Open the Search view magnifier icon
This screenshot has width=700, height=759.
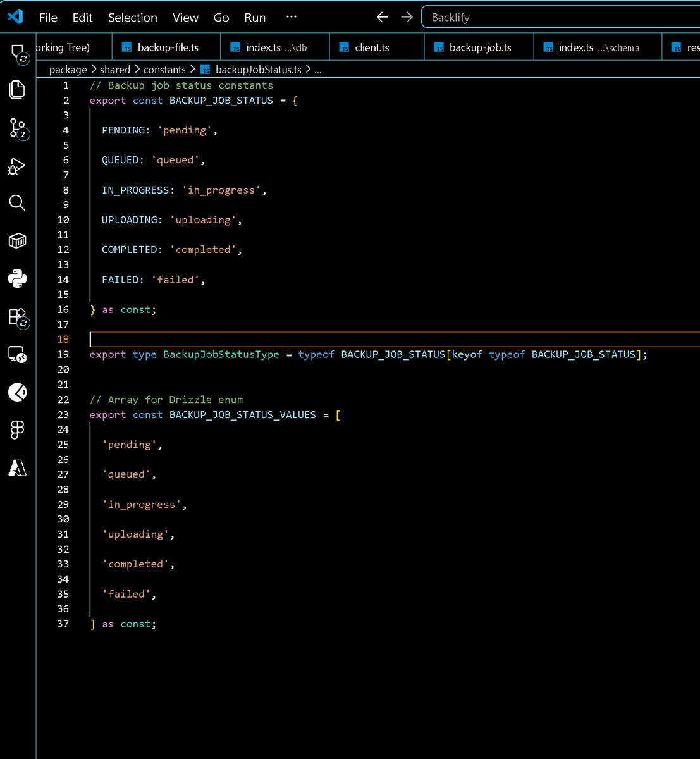tap(17, 203)
